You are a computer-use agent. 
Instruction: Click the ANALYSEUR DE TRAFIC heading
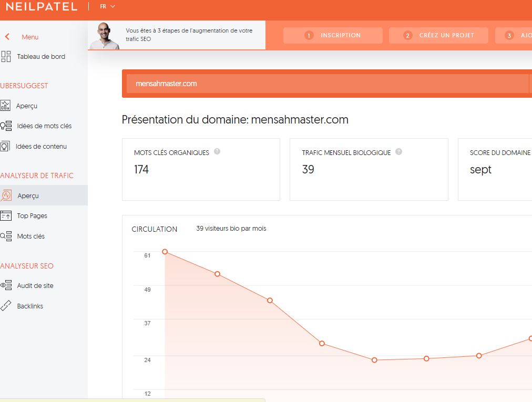[x=37, y=176]
